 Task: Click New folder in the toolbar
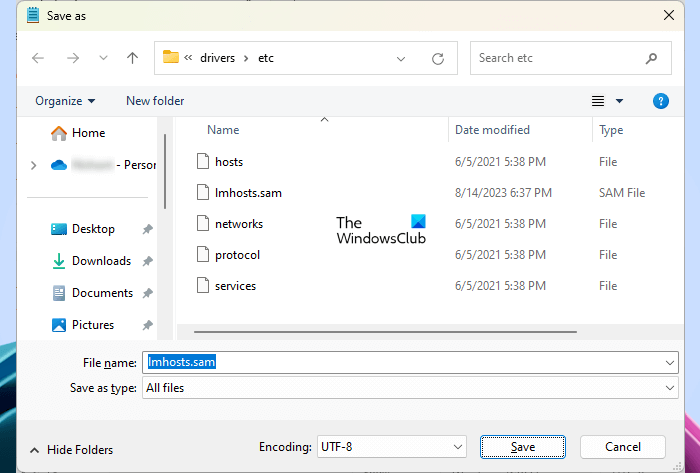coord(155,101)
